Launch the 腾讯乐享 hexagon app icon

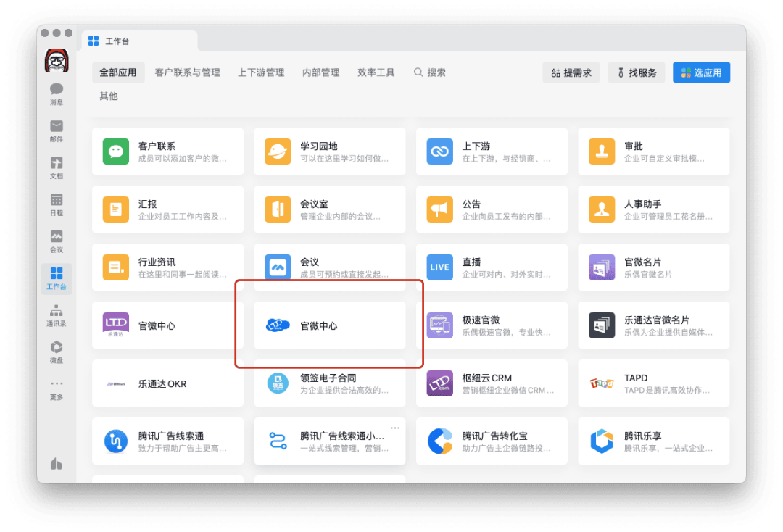[x=602, y=441]
